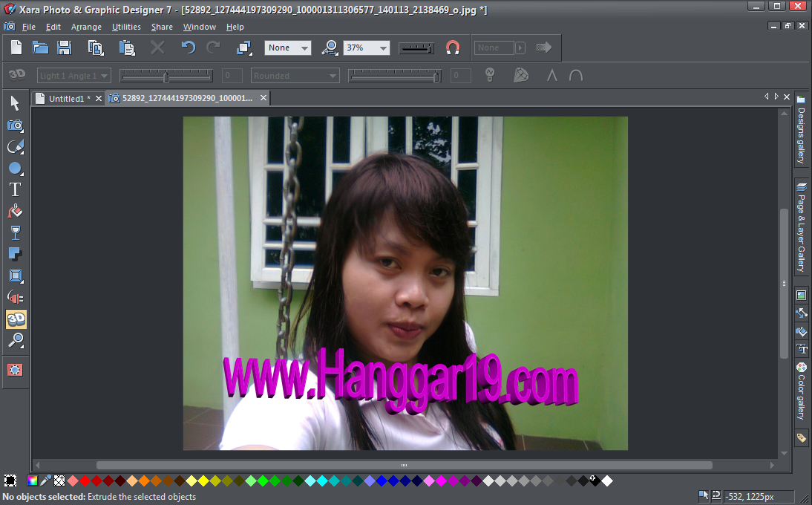Select the Ellipse shape tool
Viewport: 812px width, 505px height.
tap(15, 169)
